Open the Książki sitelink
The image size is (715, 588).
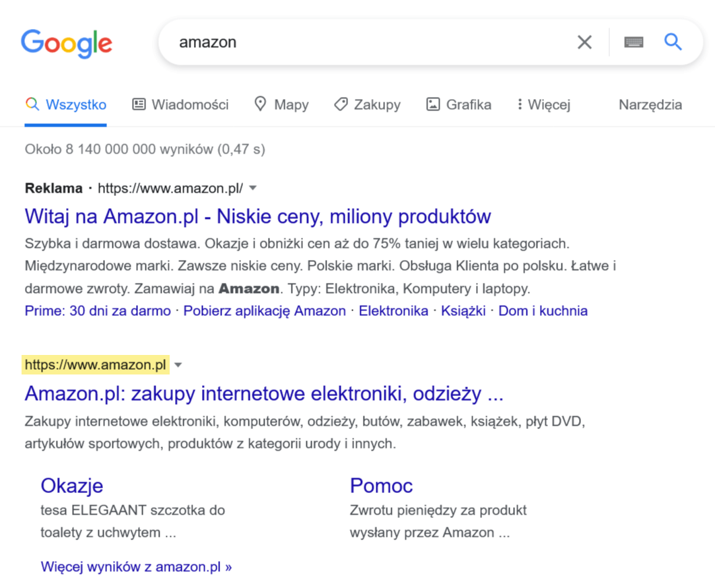463,311
